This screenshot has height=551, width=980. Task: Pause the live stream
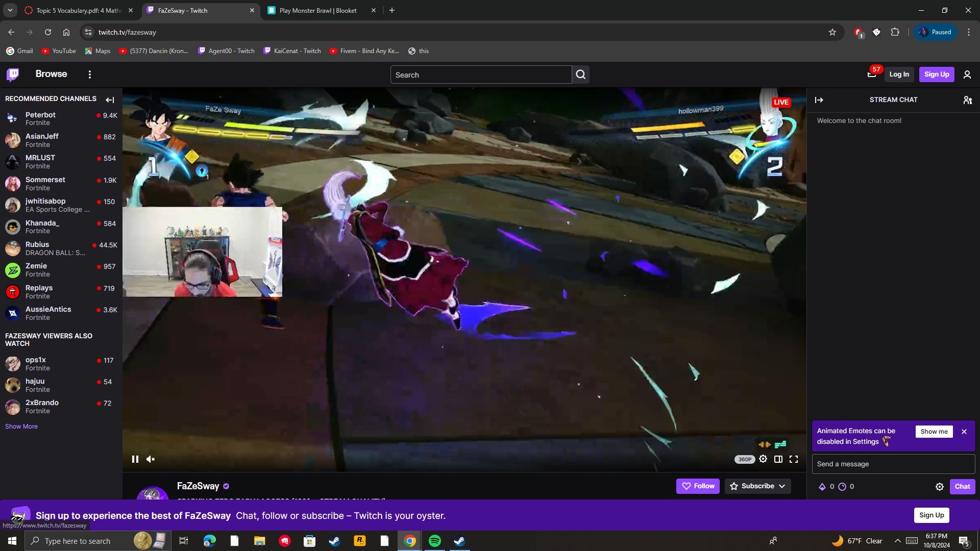[135, 459]
